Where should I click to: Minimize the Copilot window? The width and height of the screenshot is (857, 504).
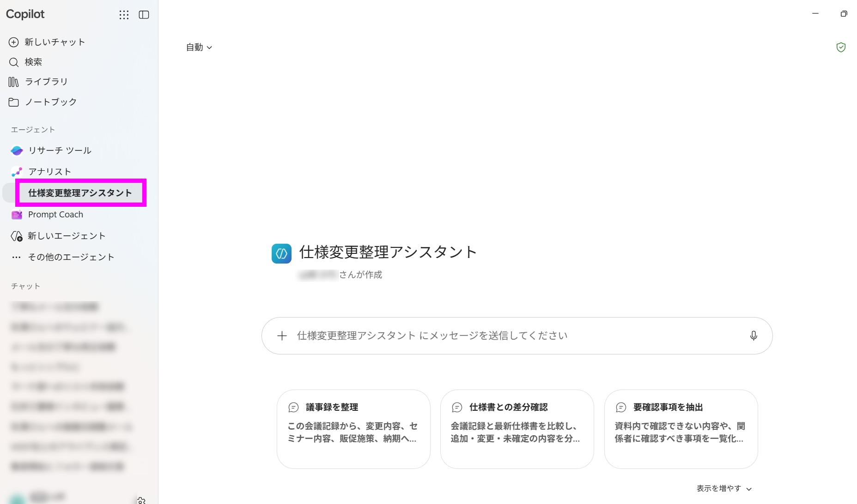coord(815,14)
